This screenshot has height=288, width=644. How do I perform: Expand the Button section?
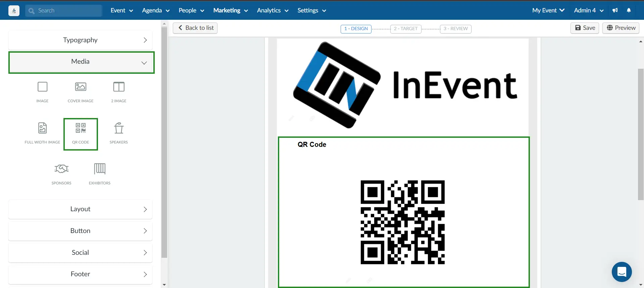pyautogui.click(x=80, y=231)
